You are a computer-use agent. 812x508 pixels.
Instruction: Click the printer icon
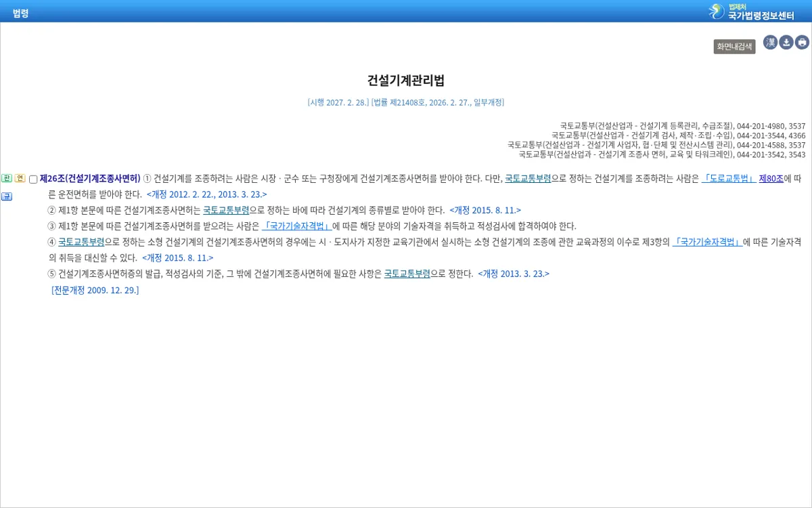coord(803,43)
